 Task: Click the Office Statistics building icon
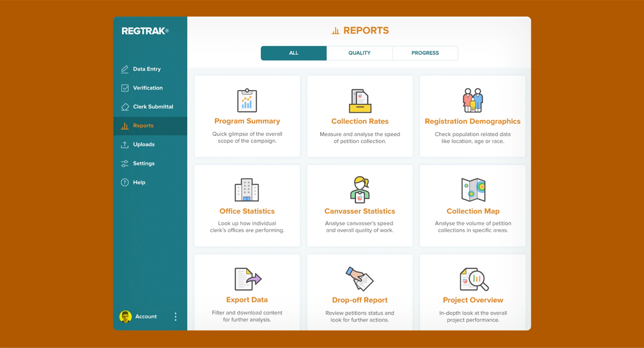point(247,190)
